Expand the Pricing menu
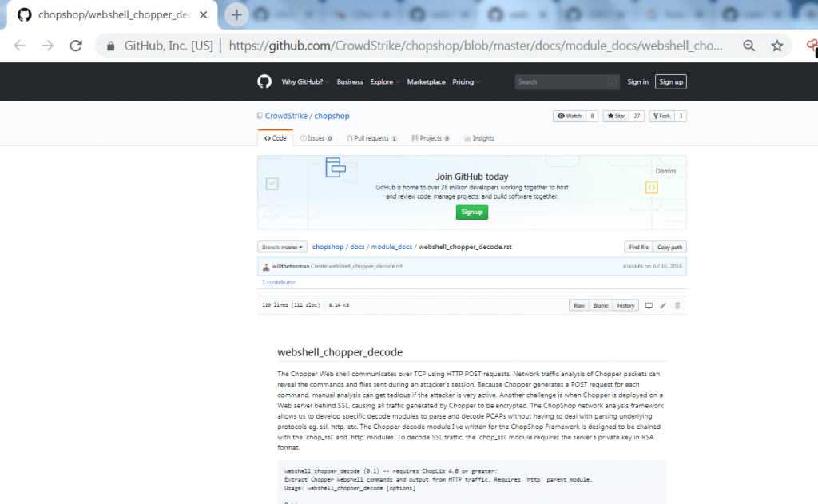Image resolution: width=818 pixels, height=504 pixels. (466, 82)
